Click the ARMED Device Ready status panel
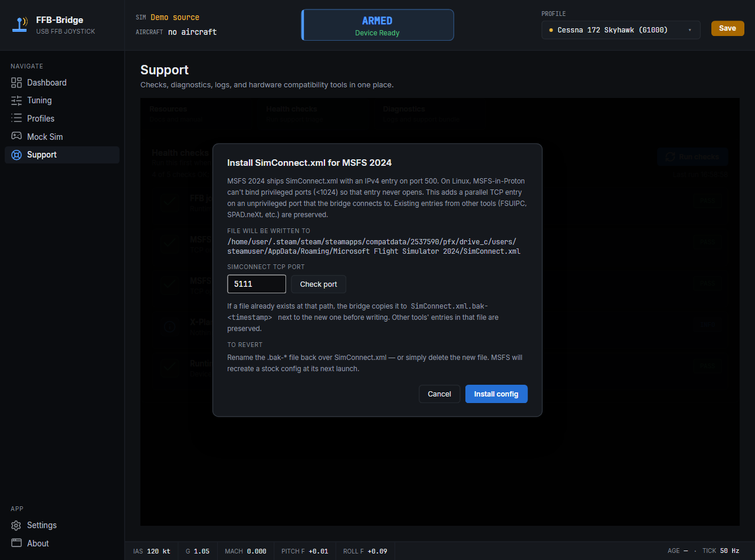The height and width of the screenshot is (560, 755). point(377,25)
